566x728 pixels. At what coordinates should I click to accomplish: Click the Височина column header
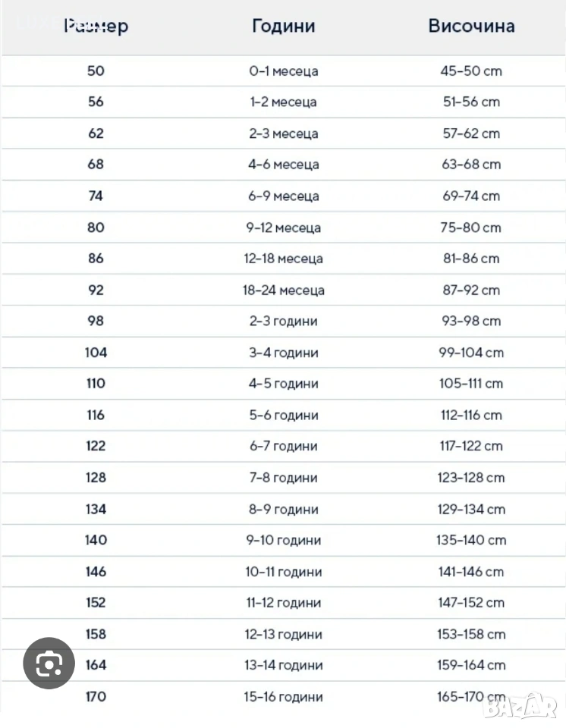tap(471, 26)
